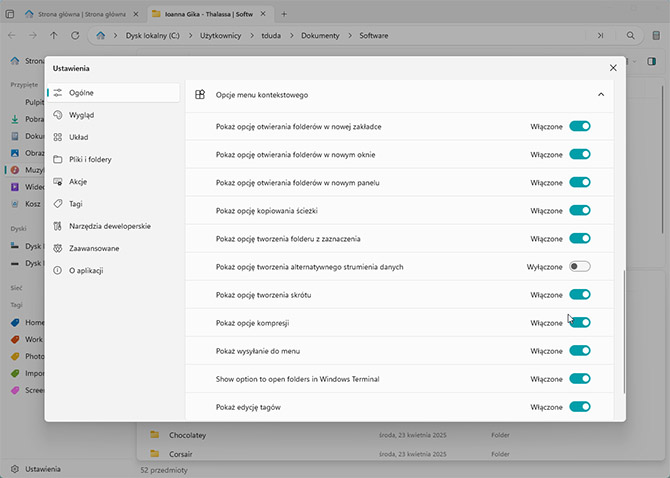
Task: Click the Dokumenty breadcrumb
Action: click(320, 36)
